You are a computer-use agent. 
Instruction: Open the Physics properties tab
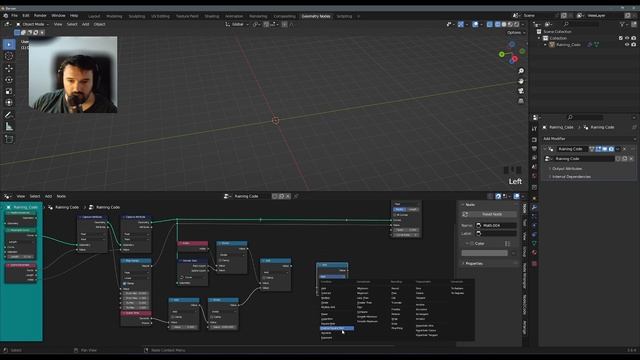click(x=534, y=225)
